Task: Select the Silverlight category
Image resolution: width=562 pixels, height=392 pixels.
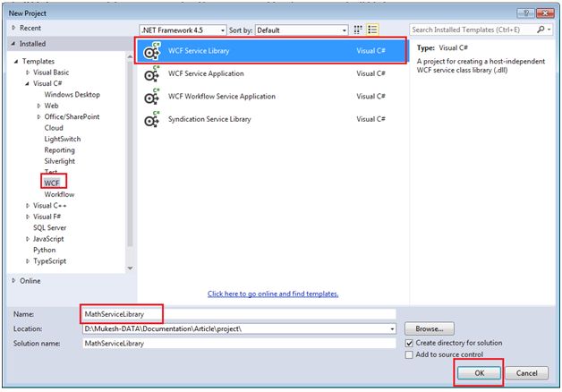Action: [x=59, y=161]
